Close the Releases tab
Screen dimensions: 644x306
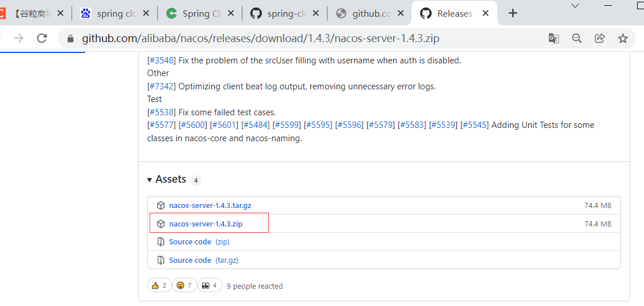click(485, 13)
